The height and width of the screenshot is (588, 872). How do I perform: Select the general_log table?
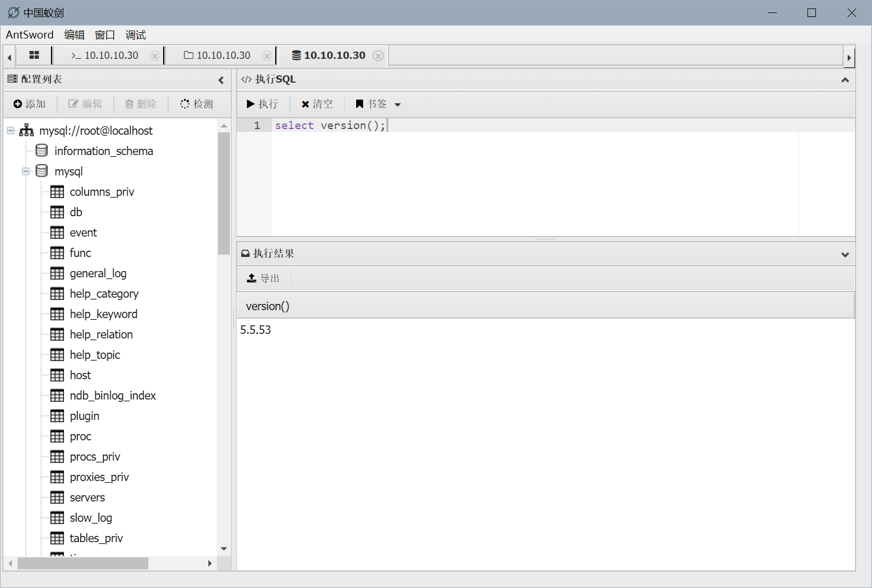[x=98, y=273]
